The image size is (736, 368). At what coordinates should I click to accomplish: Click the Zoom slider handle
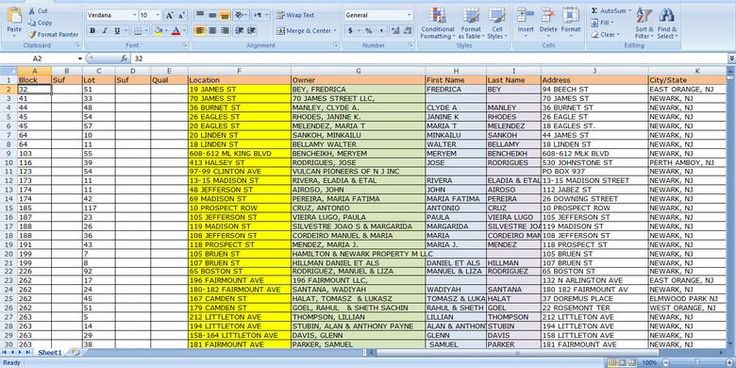pyautogui.click(x=697, y=363)
